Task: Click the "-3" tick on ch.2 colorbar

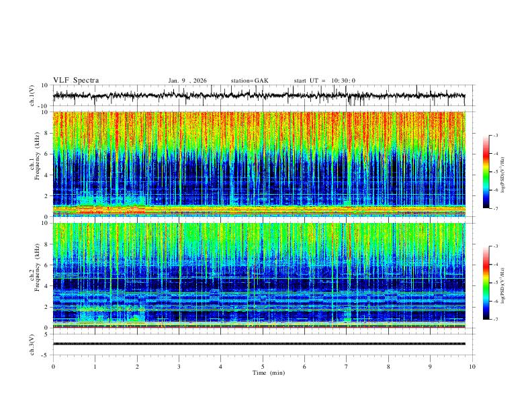Action: pos(496,246)
